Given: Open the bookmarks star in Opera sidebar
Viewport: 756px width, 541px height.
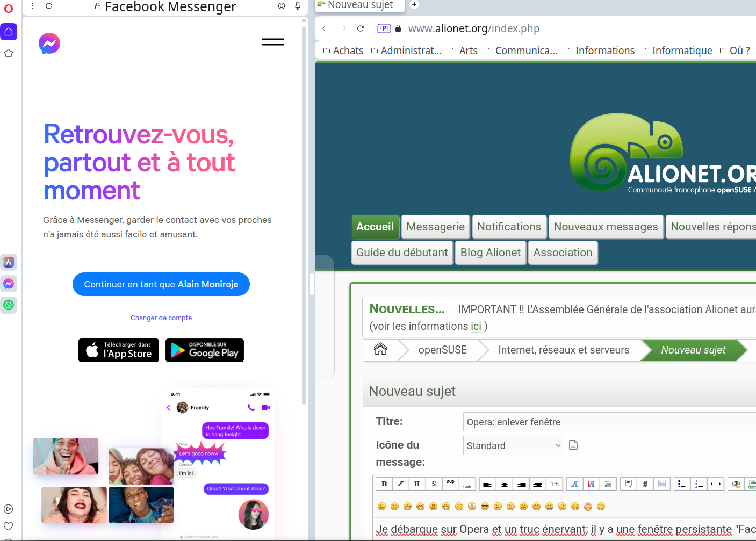Looking at the screenshot, I should (9, 53).
